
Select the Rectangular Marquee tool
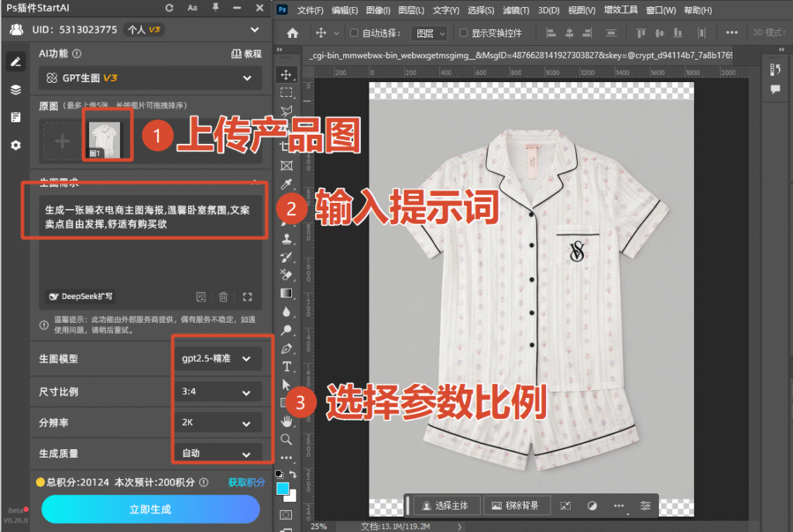pyautogui.click(x=287, y=93)
